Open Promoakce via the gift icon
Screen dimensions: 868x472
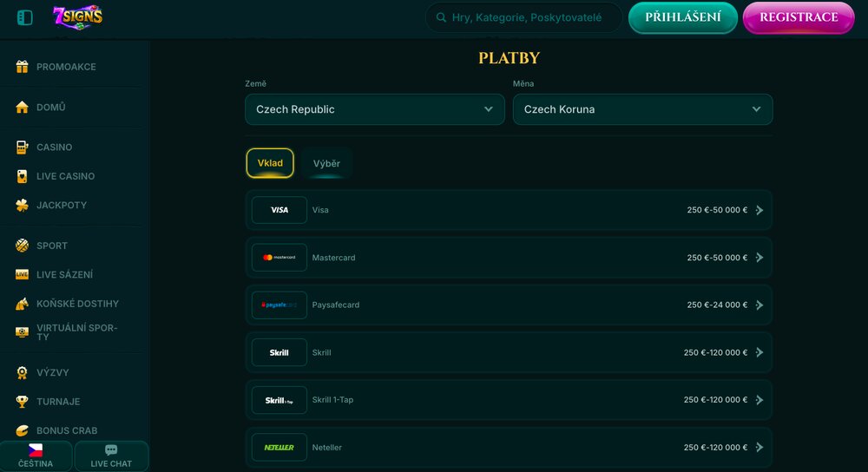pos(23,67)
